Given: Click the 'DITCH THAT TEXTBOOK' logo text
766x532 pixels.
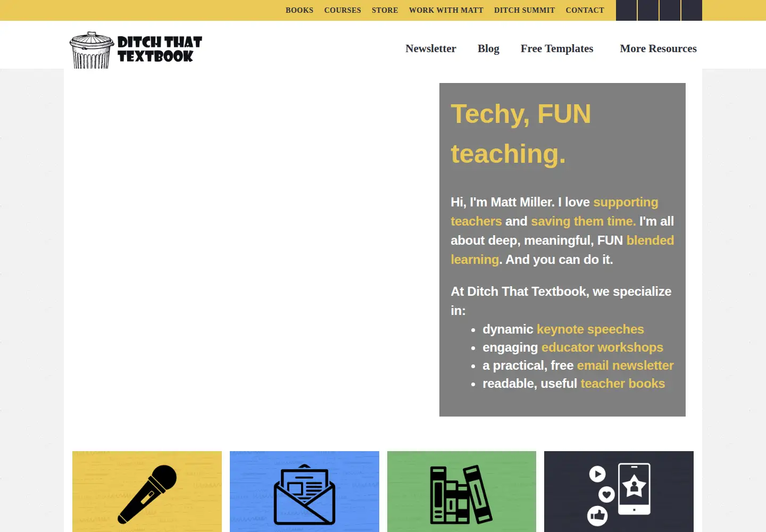Looking at the screenshot, I should pos(160,49).
